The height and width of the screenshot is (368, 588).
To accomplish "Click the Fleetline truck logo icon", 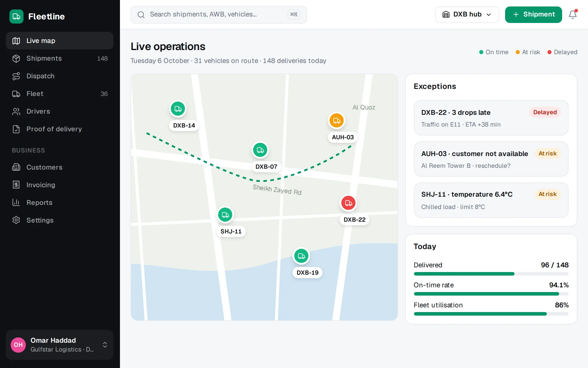I will click(x=16, y=16).
